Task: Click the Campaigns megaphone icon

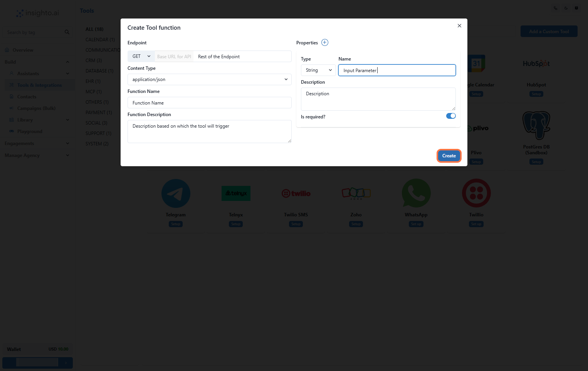Action: 12,108
